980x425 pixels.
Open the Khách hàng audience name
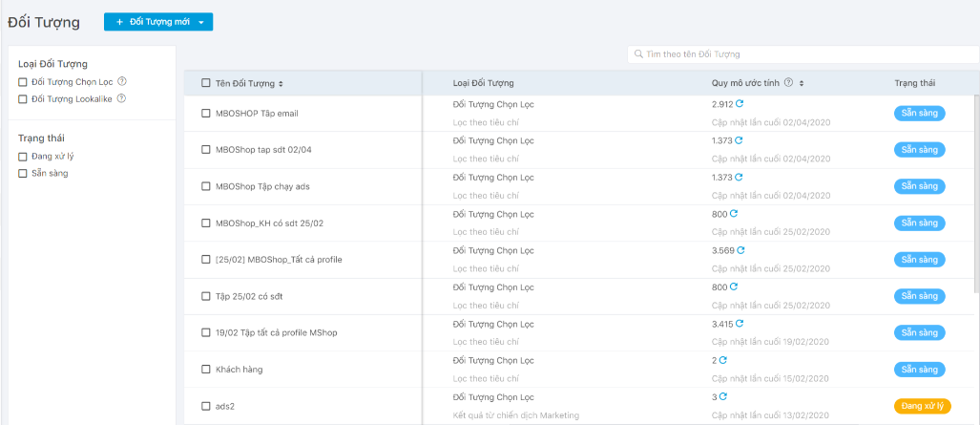click(239, 370)
